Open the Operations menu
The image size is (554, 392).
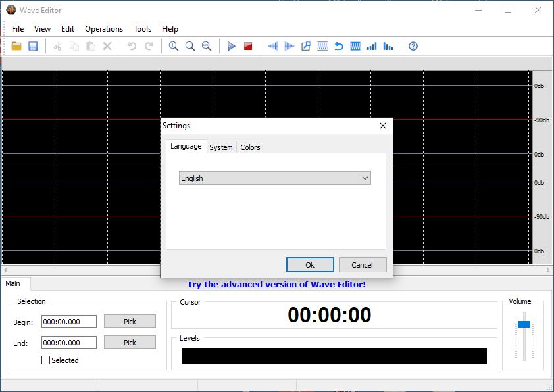coord(104,29)
